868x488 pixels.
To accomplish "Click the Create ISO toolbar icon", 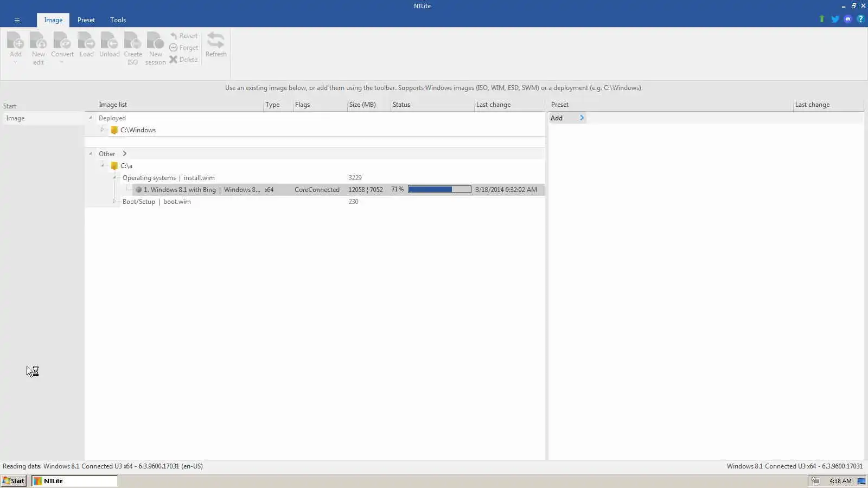I will [132, 41].
